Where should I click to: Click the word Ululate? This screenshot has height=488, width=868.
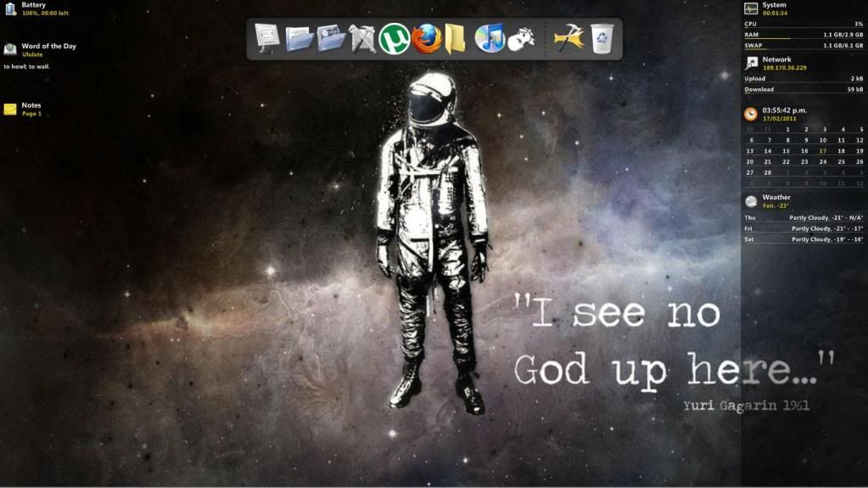tap(32, 54)
